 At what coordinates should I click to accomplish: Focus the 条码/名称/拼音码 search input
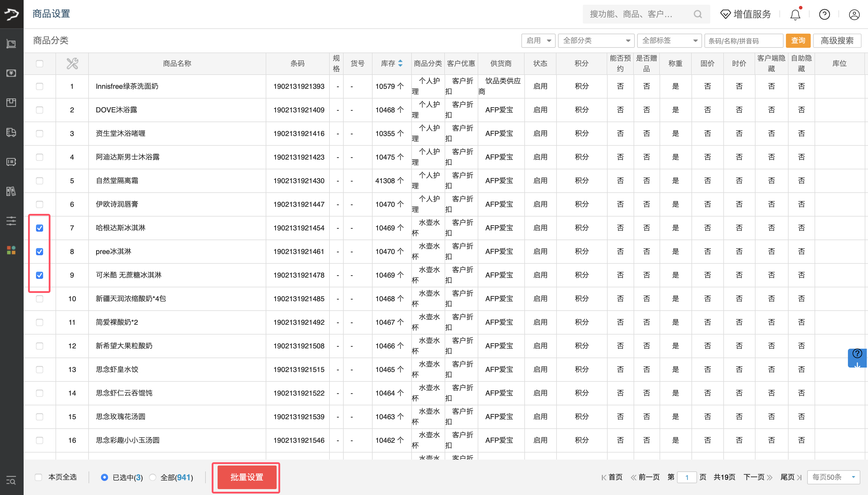tap(744, 41)
